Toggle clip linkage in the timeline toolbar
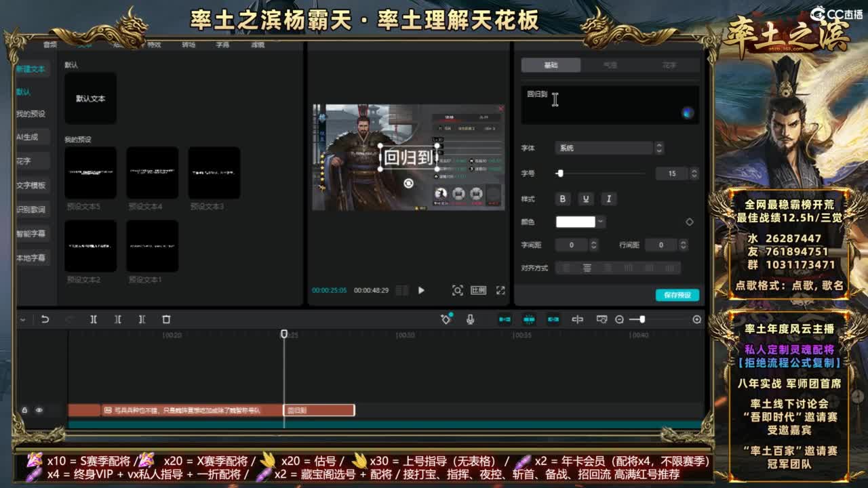The image size is (868, 488). pos(553,319)
